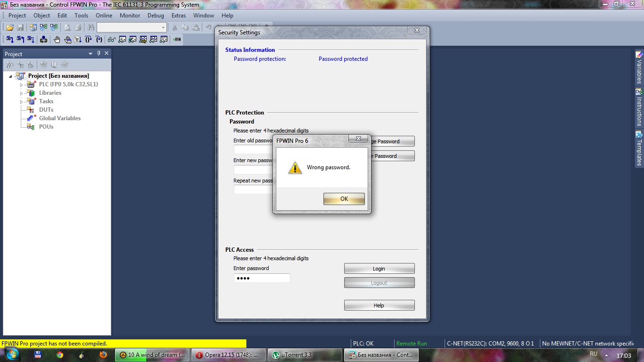
Task: Click the C-NET(RS232C) COM2 status entry
Action: tap(491, 344)
